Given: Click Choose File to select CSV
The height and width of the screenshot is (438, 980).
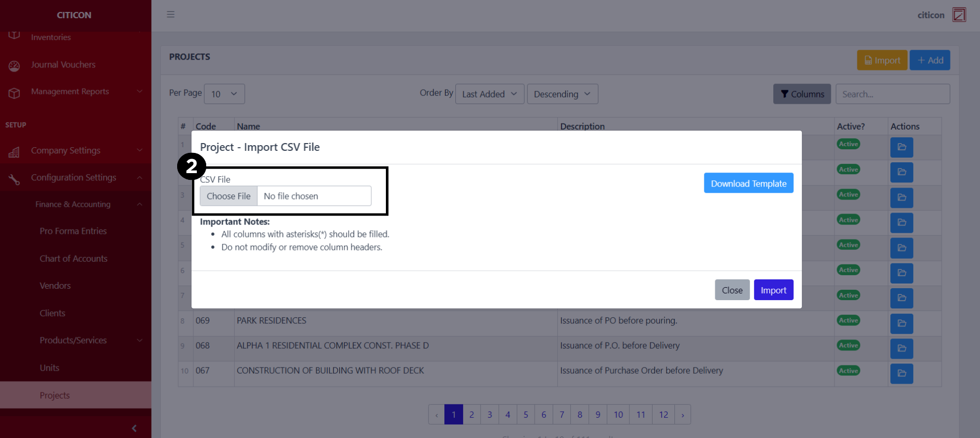Looking at the screenshot, I should 228,196.
